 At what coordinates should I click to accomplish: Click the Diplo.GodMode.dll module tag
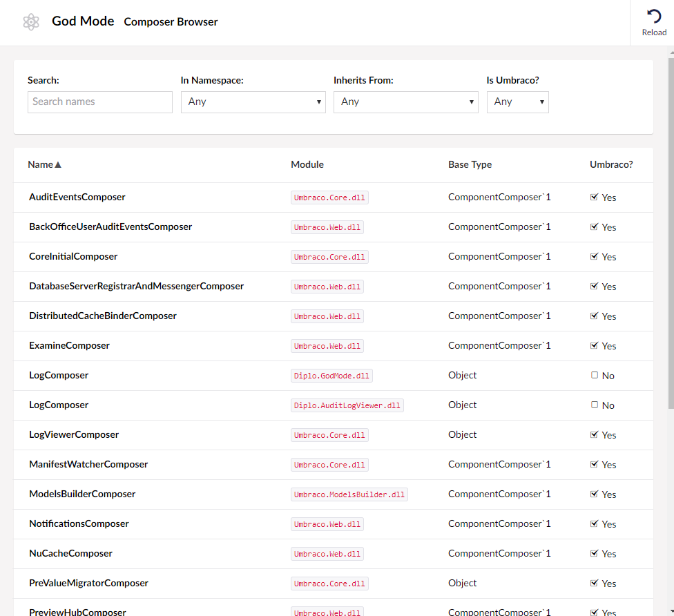[331, 376]
